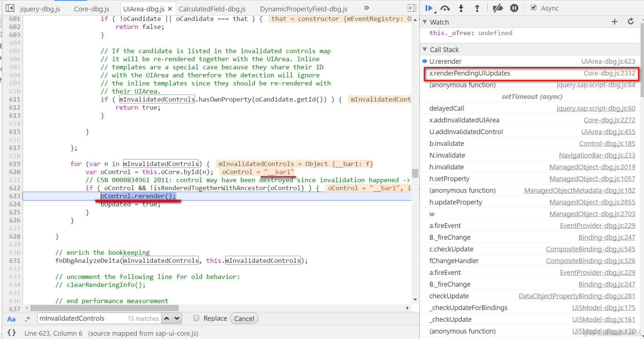Viewport: 644px width, 339px height.
Task: Click the mInvalidatedControls search field
Action: coord(99,318)
